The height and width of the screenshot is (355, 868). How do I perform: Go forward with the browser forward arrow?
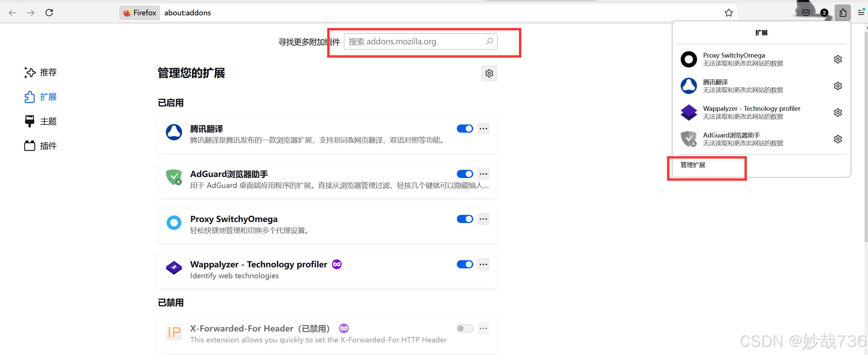pyautogui.click(x=31, y=13)
